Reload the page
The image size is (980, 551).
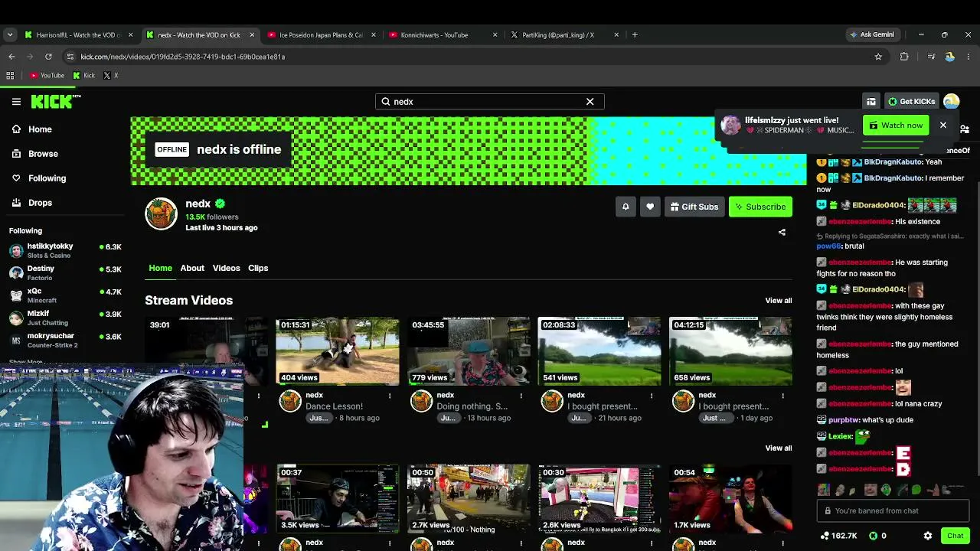pos(48,57)
